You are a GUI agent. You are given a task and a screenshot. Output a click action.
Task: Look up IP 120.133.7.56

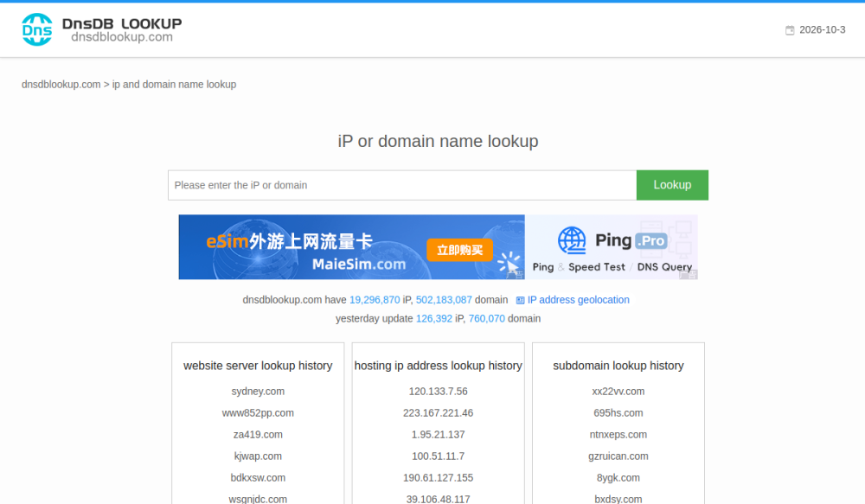click(438, 392)
